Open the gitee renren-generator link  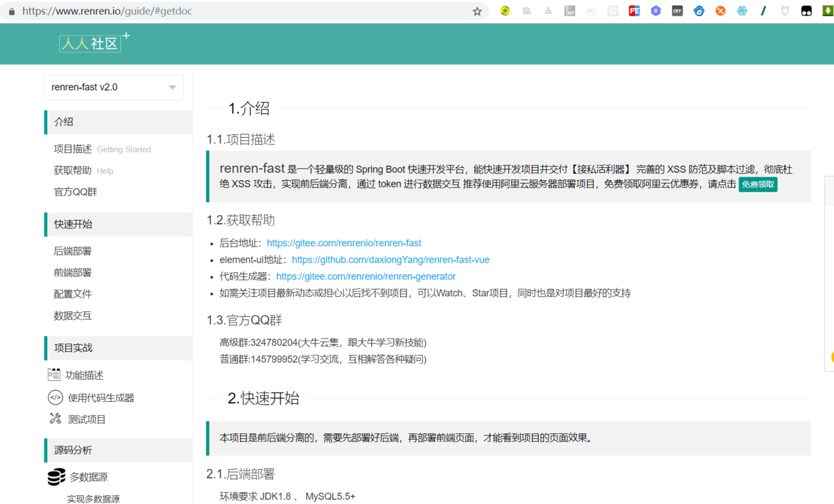coord(366,277)
